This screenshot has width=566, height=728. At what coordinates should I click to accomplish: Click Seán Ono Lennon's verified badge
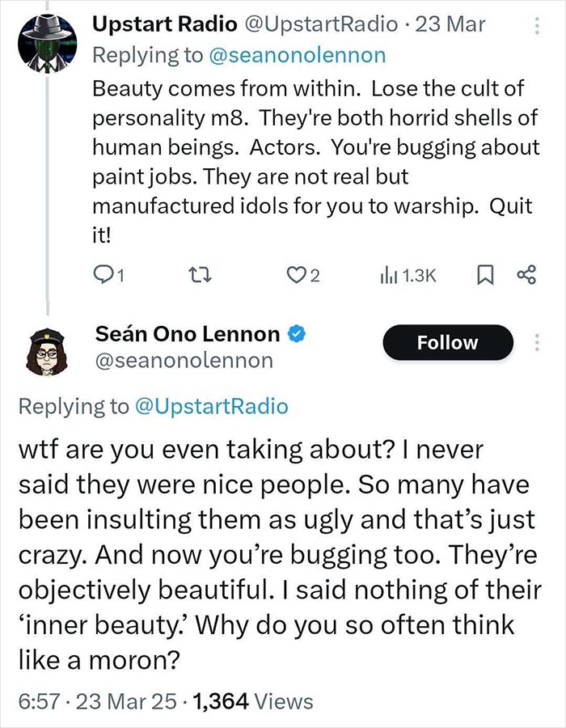296,333
